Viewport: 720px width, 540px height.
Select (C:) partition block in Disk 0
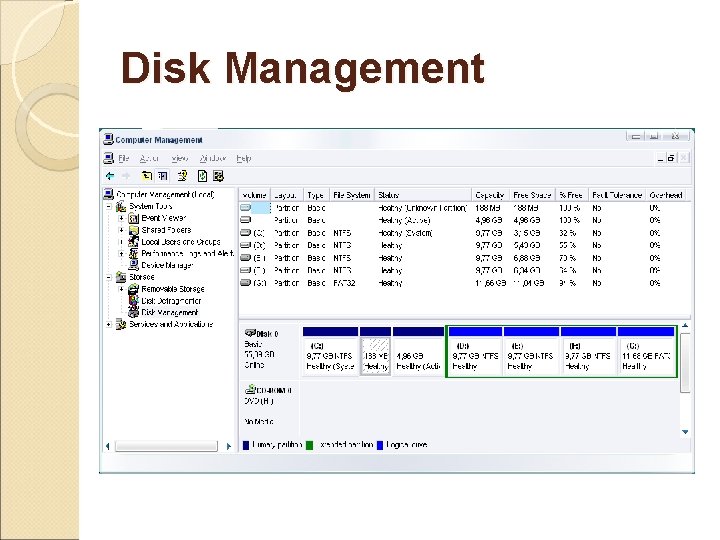330,351
